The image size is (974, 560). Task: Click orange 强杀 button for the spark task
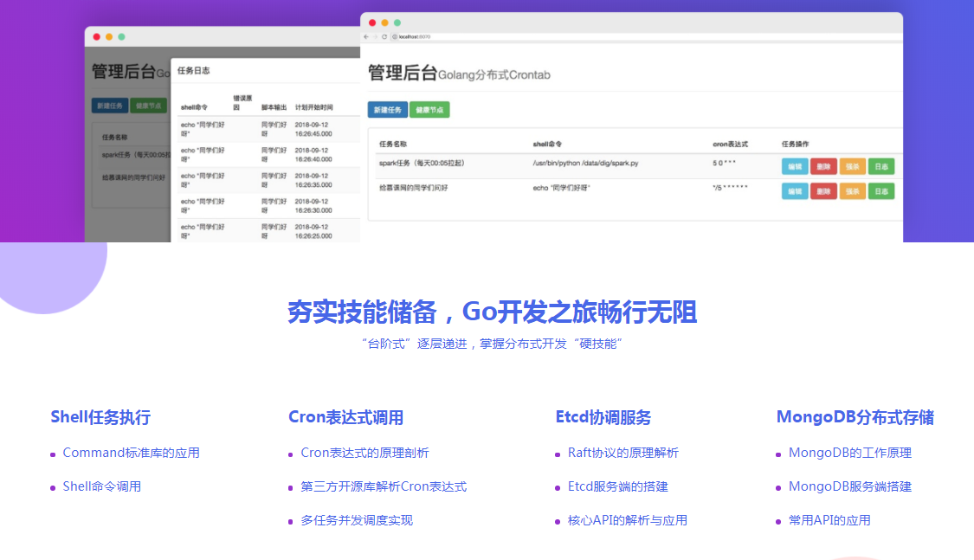(852, 166)
